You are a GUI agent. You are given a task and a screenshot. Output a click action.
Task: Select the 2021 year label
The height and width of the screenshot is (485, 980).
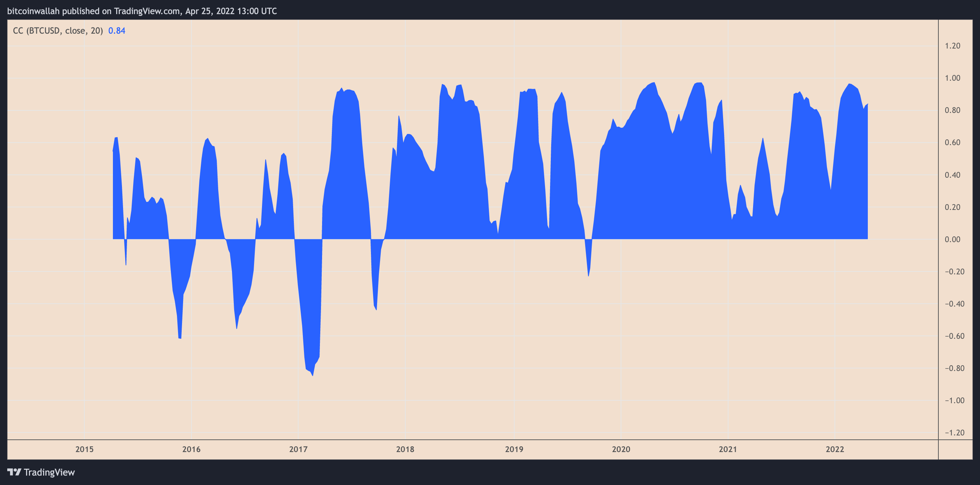coord(728,449)
